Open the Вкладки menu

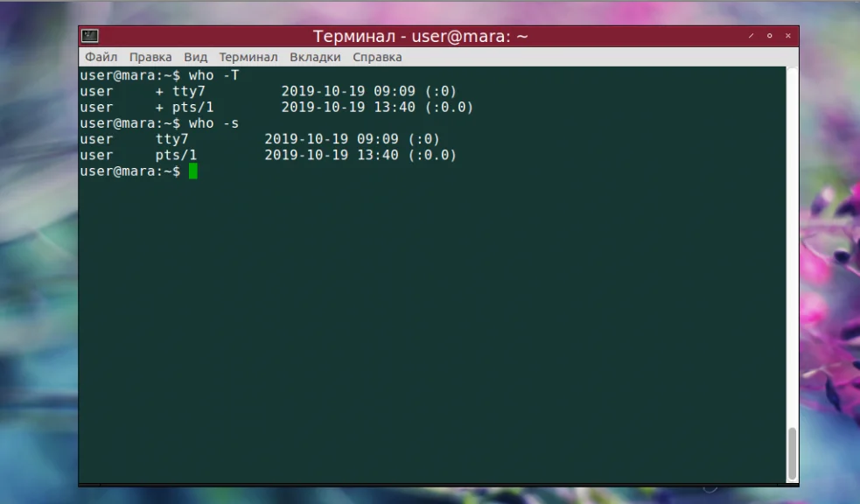coord(315,57)
